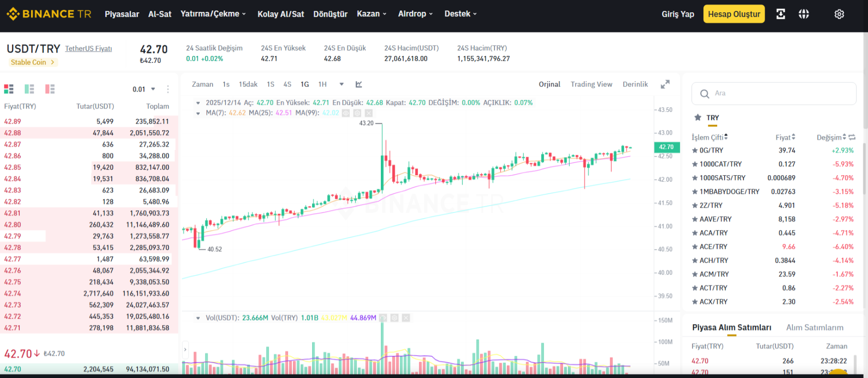868x378 pixels.
Task: Expand more time intervals dropdown arrow
Action: pyautogui.click(x=341, y=84)
